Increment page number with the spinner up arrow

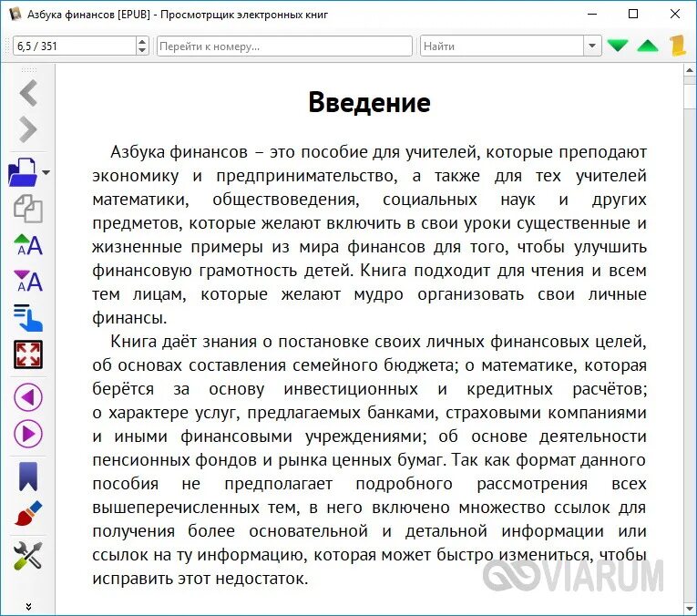pos(142,41)
